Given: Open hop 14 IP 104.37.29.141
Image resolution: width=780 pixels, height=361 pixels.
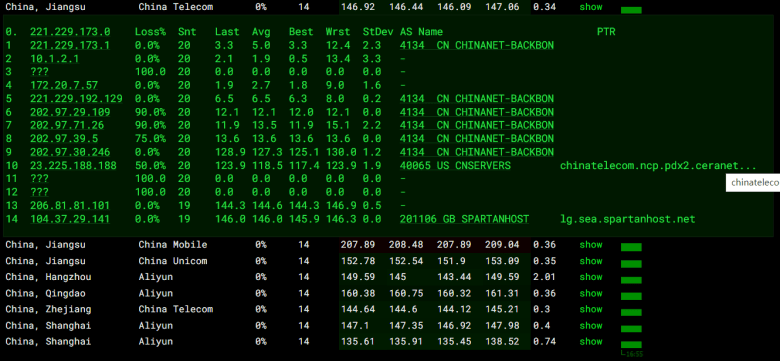Looking at the screenshot, I should [70, 219].
